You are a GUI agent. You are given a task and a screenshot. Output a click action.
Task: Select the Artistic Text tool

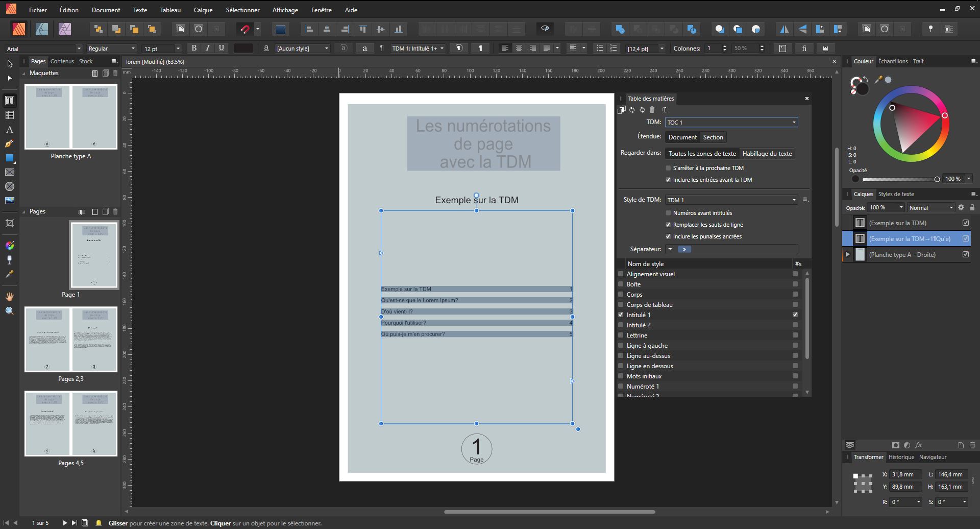(x=10, y=130)
